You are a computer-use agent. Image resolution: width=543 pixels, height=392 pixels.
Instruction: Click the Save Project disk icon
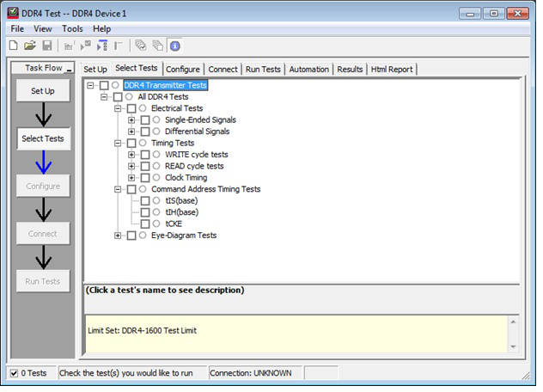point(46,46)
